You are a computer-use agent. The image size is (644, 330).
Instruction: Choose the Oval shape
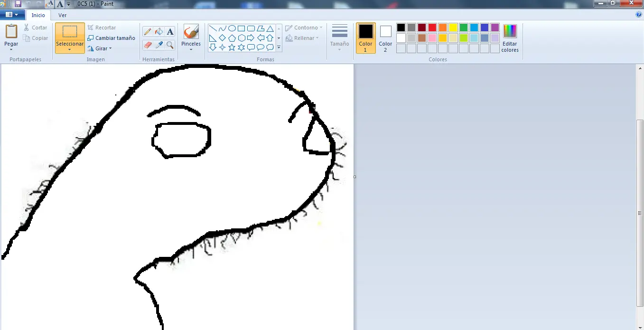(x=232, y=28)
